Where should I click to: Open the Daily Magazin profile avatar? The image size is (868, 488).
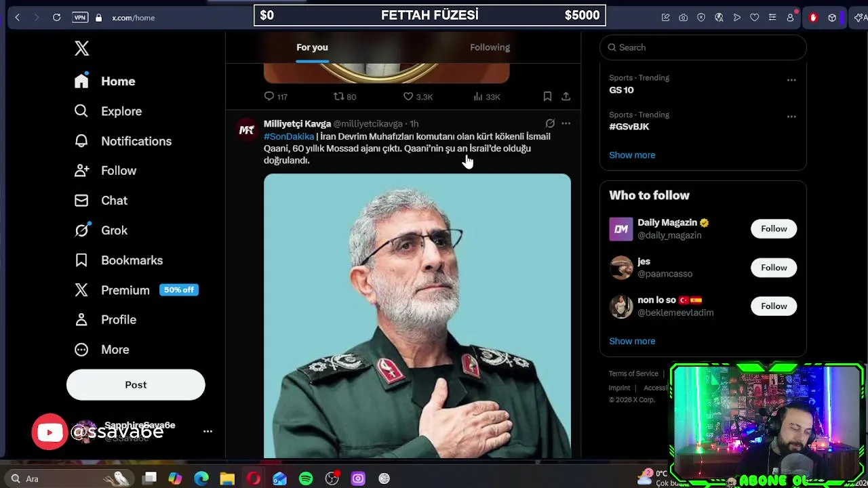coord(620,229)
